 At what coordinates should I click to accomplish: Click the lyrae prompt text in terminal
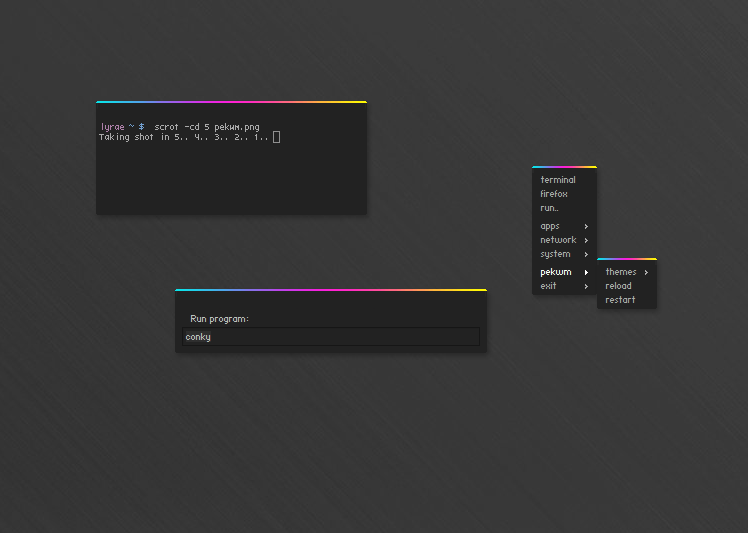tap(113, 127)
